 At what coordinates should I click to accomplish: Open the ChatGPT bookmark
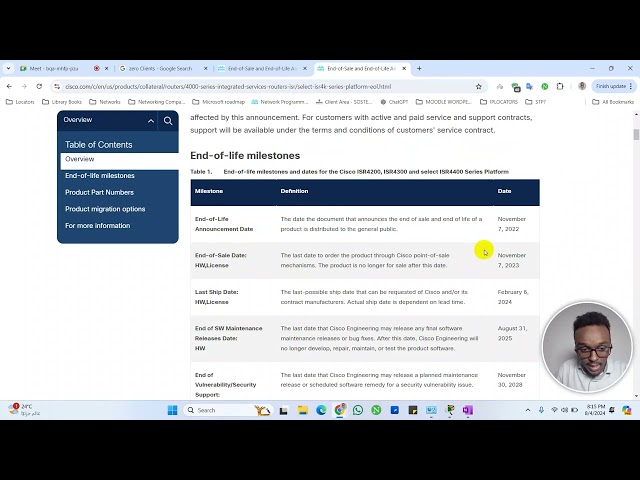point(394,102)
